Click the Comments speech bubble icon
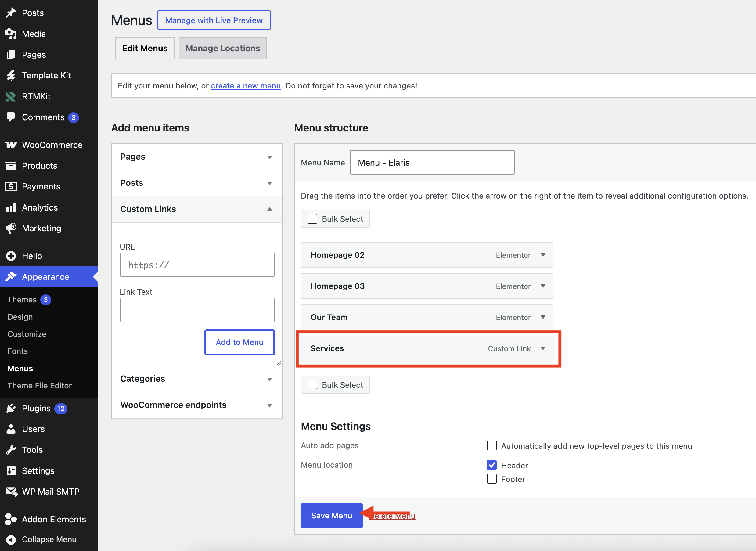 coord(11,117)
